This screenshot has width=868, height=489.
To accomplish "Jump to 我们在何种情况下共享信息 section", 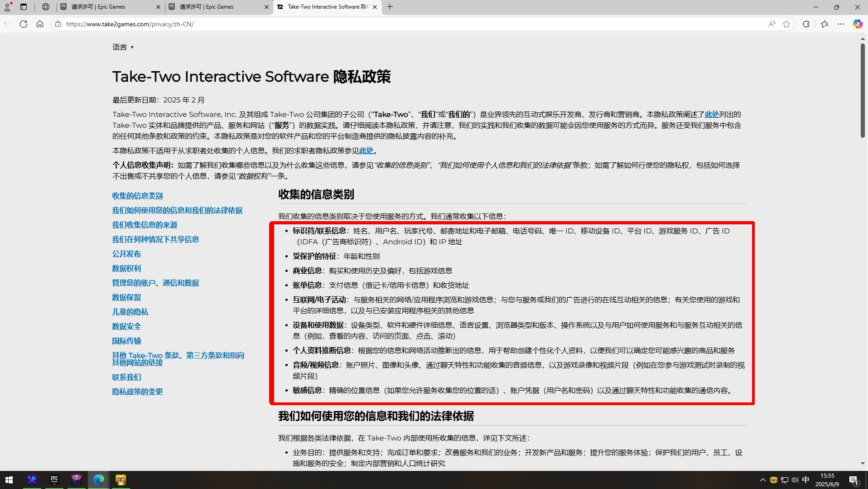I will tap(155, 239).
